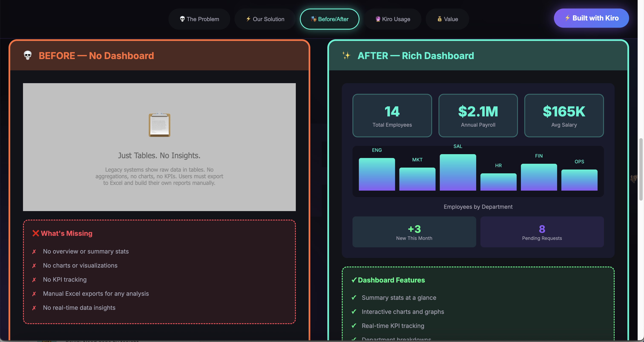Click the skull icon in BEFORE header
This screenshot has width=644, height=342.
click(x=27, y=55)
